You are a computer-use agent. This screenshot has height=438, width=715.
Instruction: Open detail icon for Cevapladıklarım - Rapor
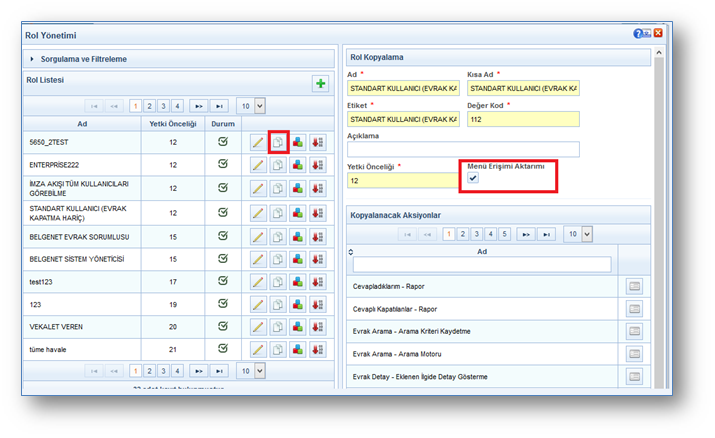point(634,286)
